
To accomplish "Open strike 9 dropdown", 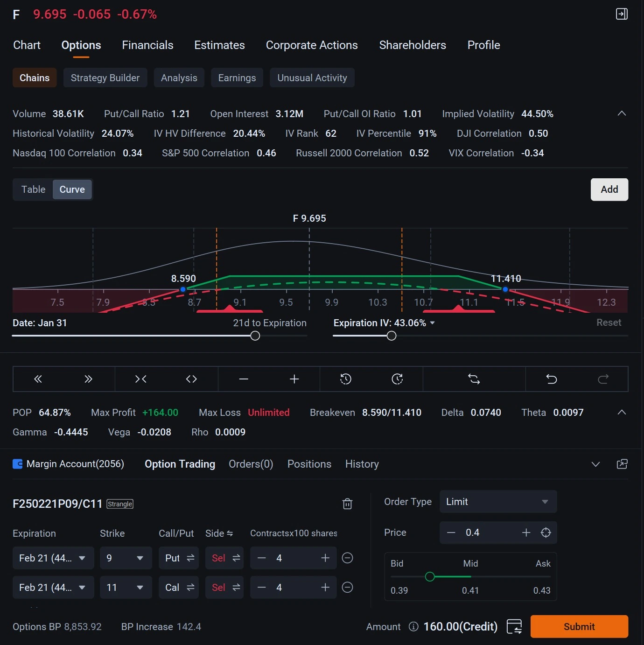I will pos(126,558).
